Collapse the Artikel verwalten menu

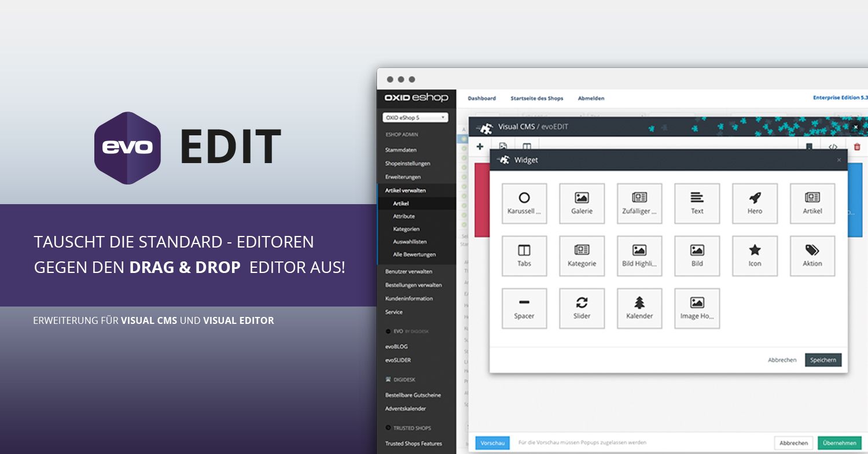[x=406, y=190]
